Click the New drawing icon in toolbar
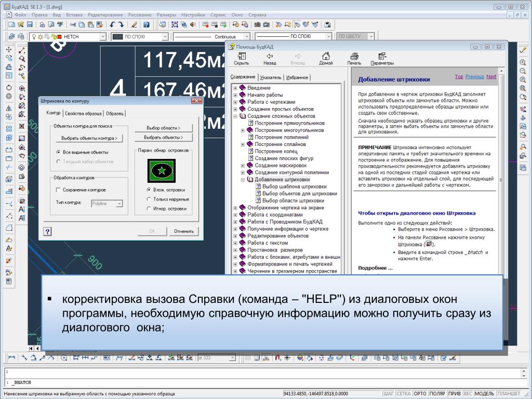The height and width of the screenshot is (399, 532). click(11, 25)
